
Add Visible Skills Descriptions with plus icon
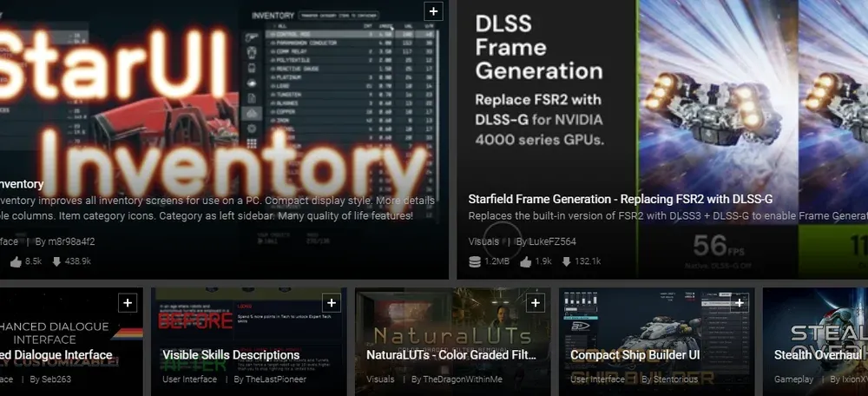pyautogui.click(x=331, y=303)
